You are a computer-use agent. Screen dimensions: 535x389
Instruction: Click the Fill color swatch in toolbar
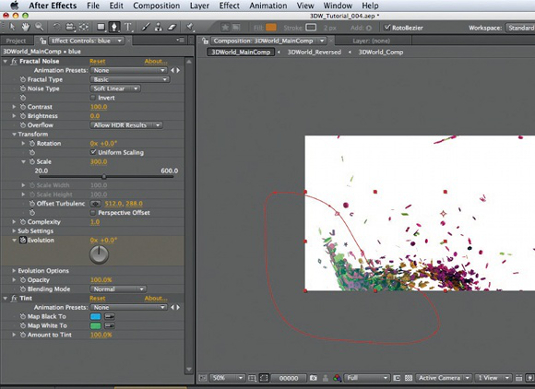coord(271,27)
